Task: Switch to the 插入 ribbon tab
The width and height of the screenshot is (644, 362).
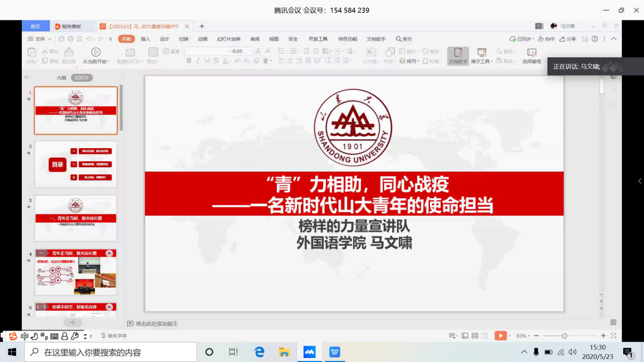Action: pyautogui.click(x=145, y=39)
